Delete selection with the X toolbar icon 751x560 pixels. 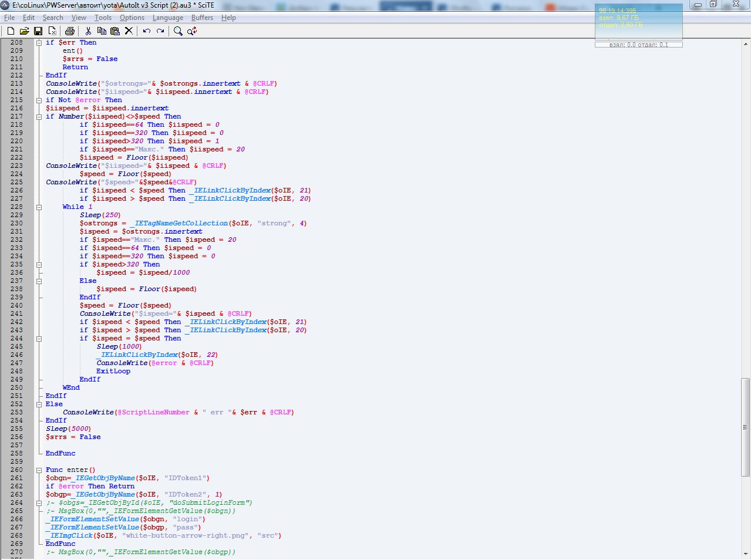pyautogui.click(x=129, y=31)
